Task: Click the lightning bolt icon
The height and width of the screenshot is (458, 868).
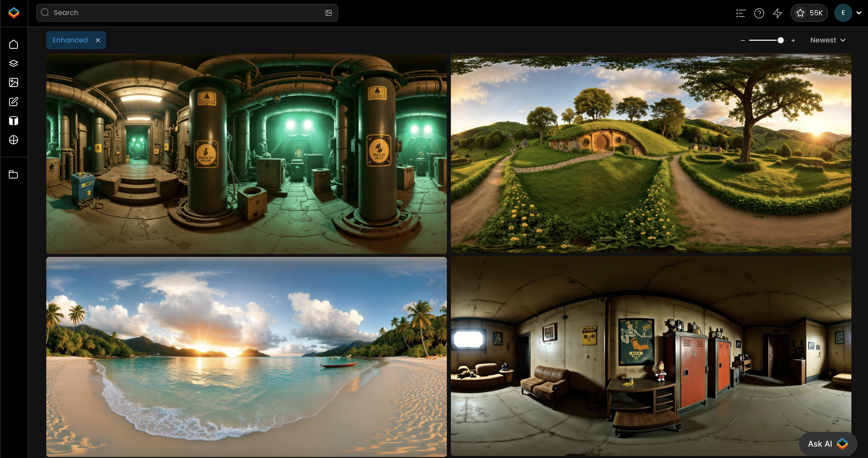Action: pos(778,13)
